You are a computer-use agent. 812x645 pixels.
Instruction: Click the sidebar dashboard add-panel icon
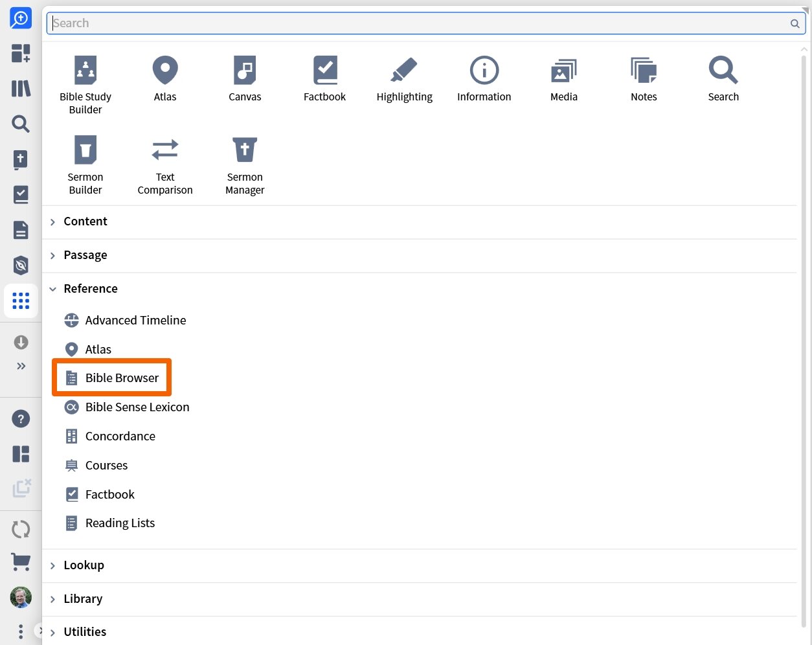21,53
